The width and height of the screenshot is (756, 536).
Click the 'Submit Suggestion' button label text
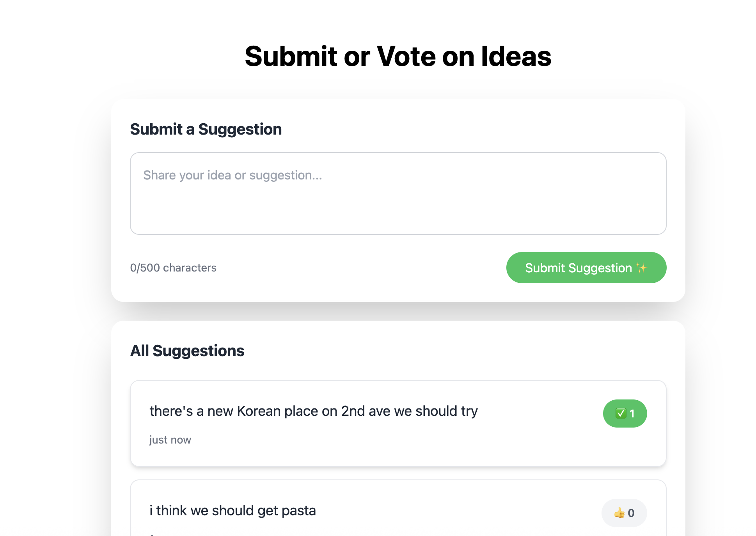click(x=579, y=268)
